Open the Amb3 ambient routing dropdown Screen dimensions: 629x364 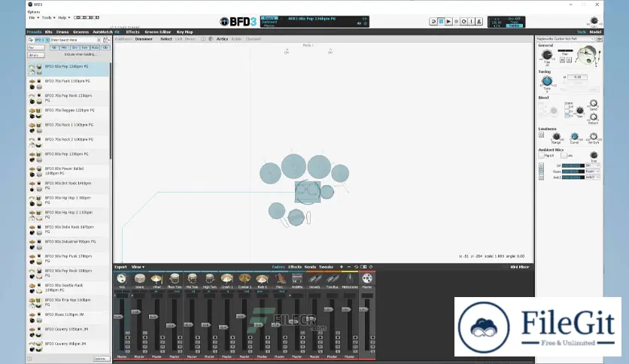click(x=592, y=177)
